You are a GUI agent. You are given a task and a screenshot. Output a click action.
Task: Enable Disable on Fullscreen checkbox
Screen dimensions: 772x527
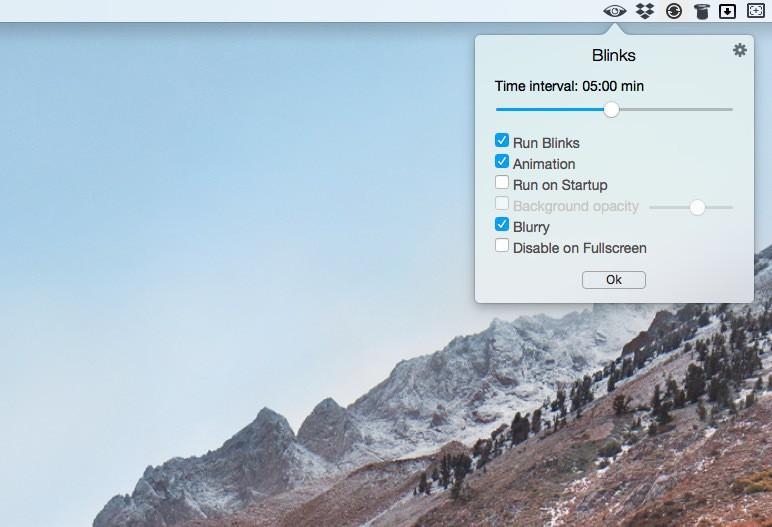[502, 245]
